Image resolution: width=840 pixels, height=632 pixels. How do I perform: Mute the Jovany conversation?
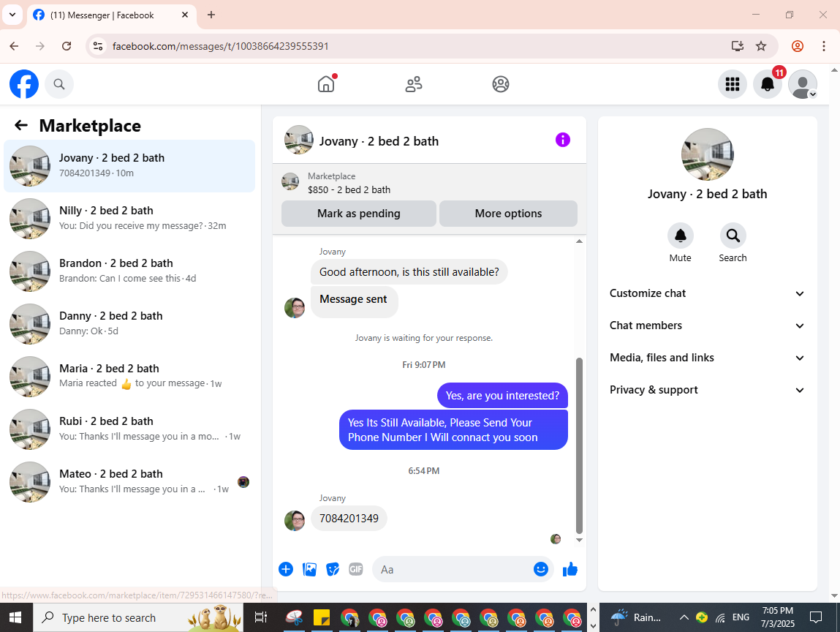[x=681, y=236]
